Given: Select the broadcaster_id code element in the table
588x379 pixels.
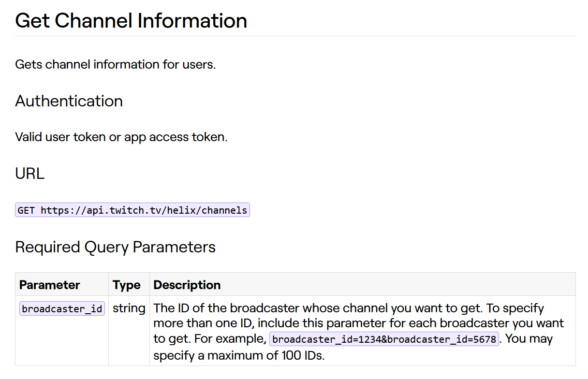Looking at the screenshot, I should (61, 308).
